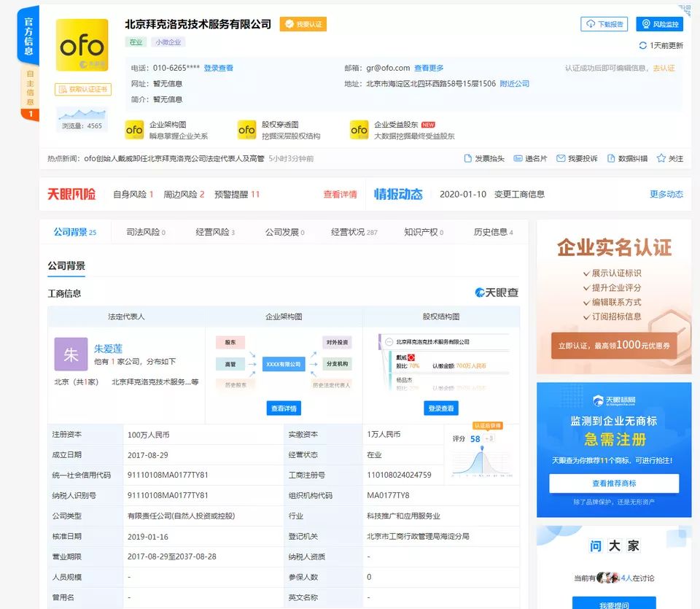Screen dimensions: 700x609
Task: Click the 分支机构 node in architecture diagram
Action: point(337,364)
